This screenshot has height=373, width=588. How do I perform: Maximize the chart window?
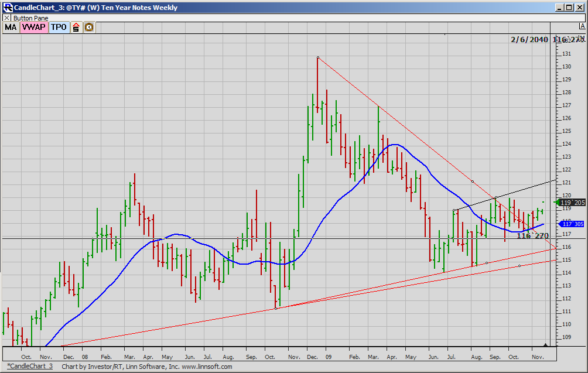(569, 8)
